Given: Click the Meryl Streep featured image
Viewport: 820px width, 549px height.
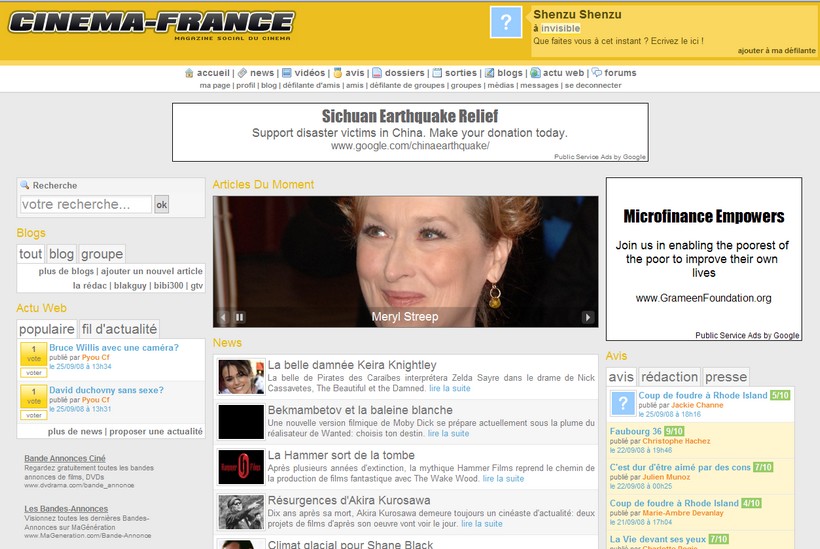Looking at the screenshot, I should 405,261.
